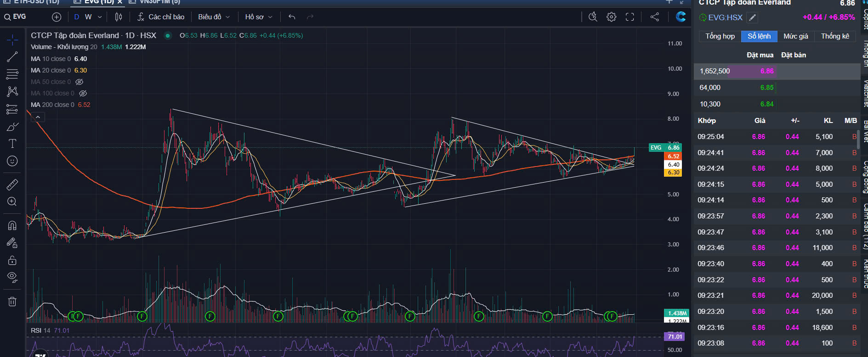
Task: Expand the Biểu đồ dropdown
Action: tap(214, 17)
